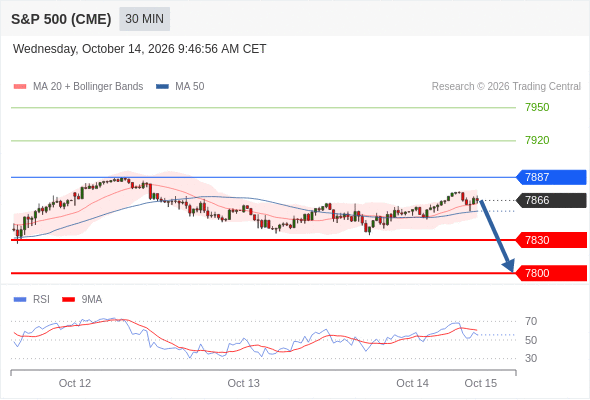
Task: Click the RSI blue legend swatch
Action: (20, 300)
